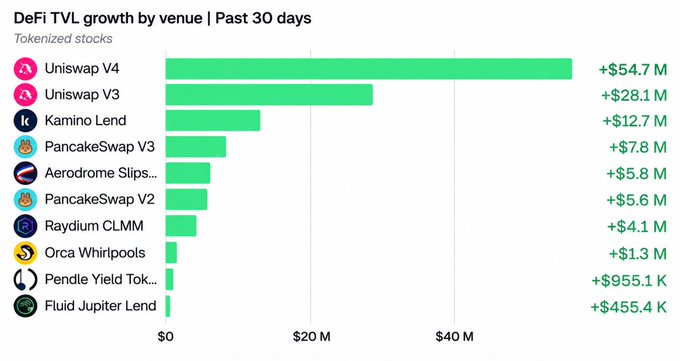The image size is (680, 361).
Task: Click the 'Tokenized stocks' subtitle
Action: 63,39
